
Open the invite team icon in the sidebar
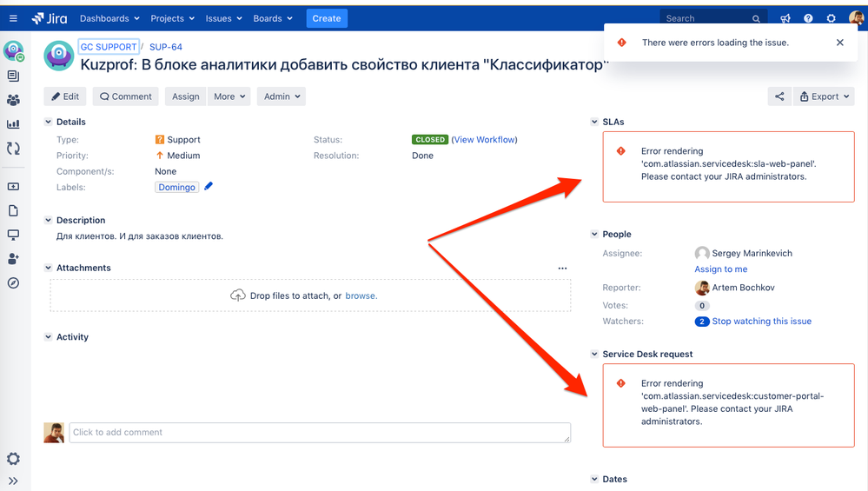(x=13, y=258)
